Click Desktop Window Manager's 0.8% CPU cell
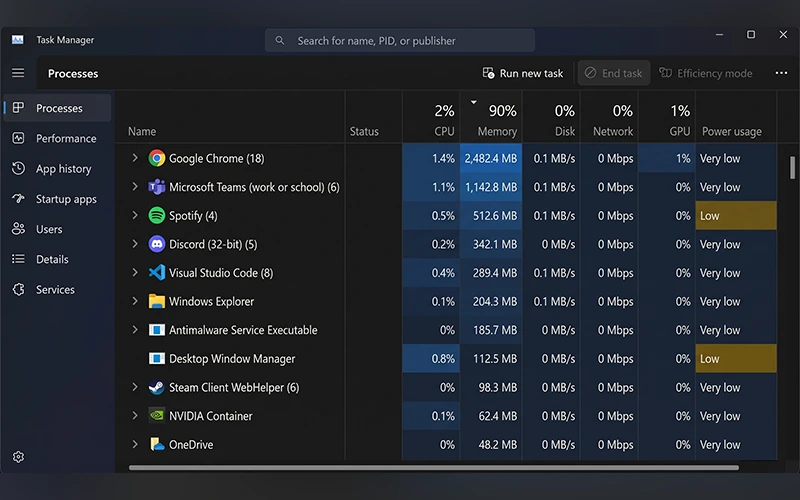 pos(431,358)
